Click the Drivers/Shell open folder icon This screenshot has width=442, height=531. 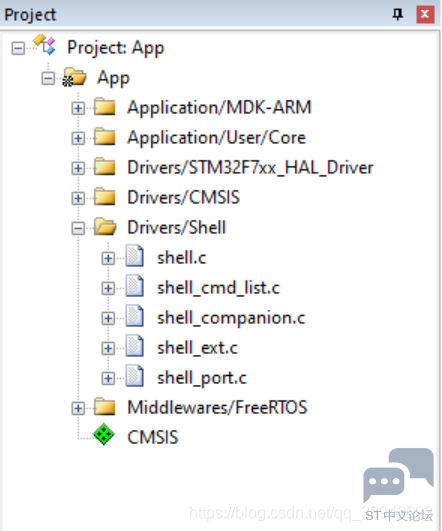pos(105,226)
